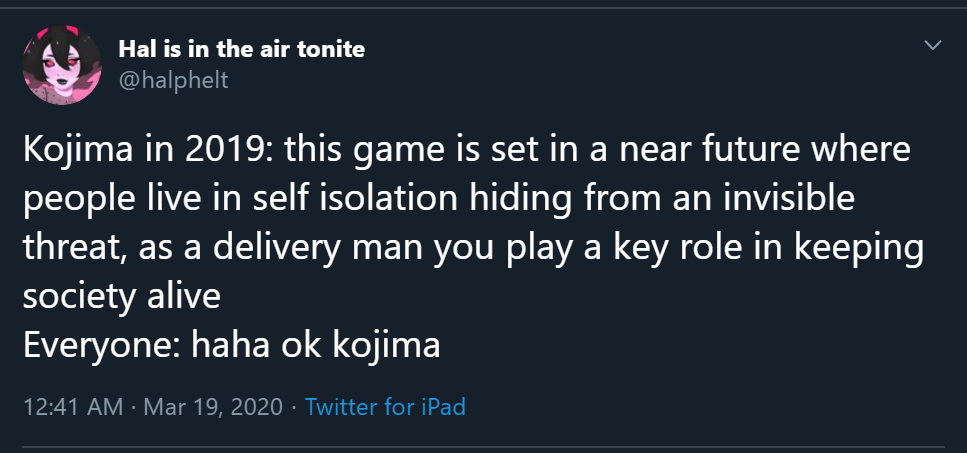This screenshot has width=967, height=453.
Task: Open the 'Hal is in the air tonite' profile name
Action: click(241, 48)
